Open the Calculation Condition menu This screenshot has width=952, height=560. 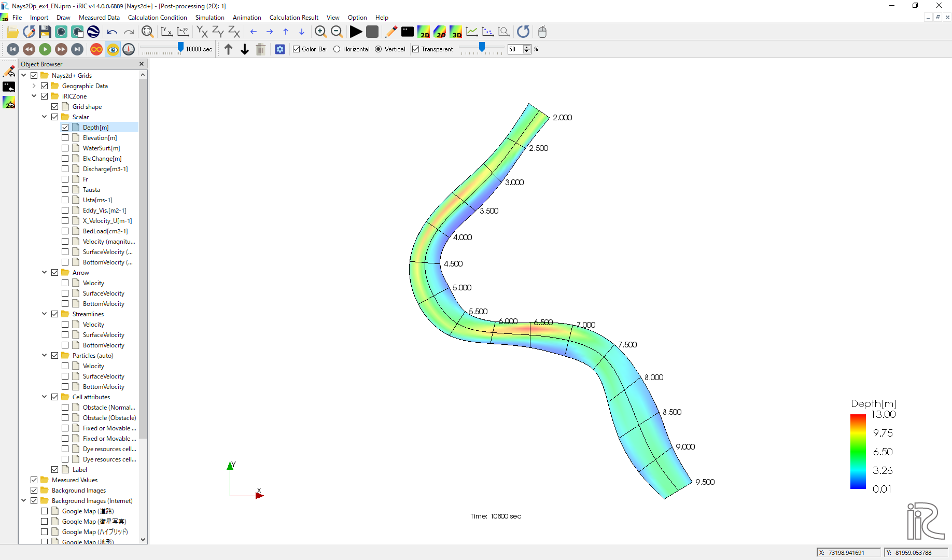(x=158, y=18)
